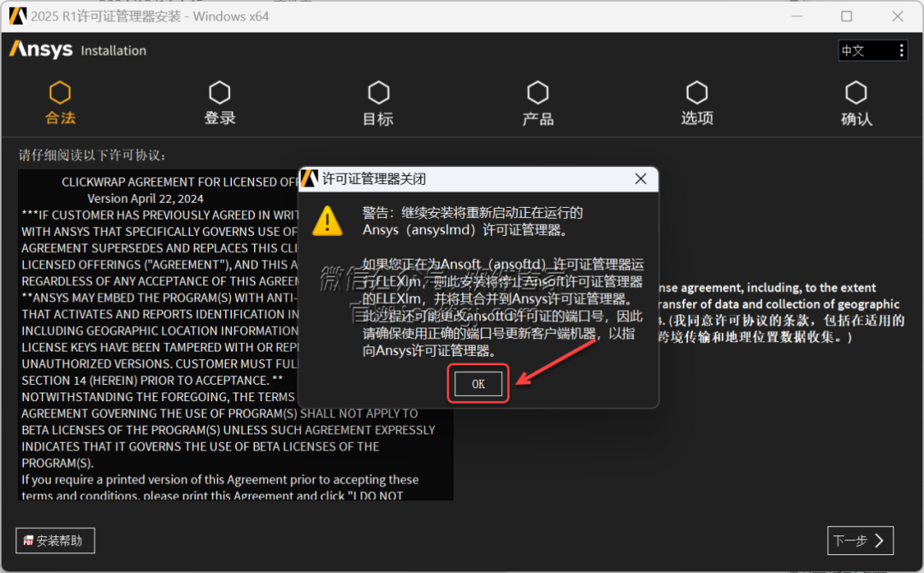Click the 产品 step label text
924x573 pixels.
point(538,119)
